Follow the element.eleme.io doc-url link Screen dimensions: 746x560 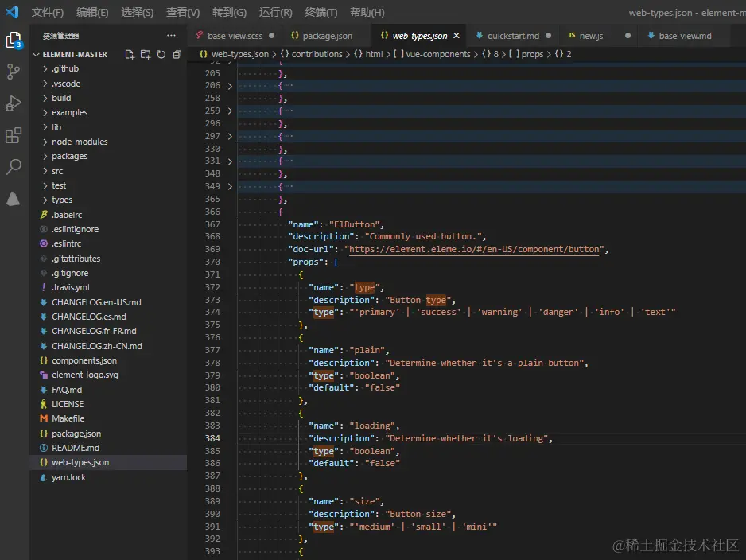(475, 249)
